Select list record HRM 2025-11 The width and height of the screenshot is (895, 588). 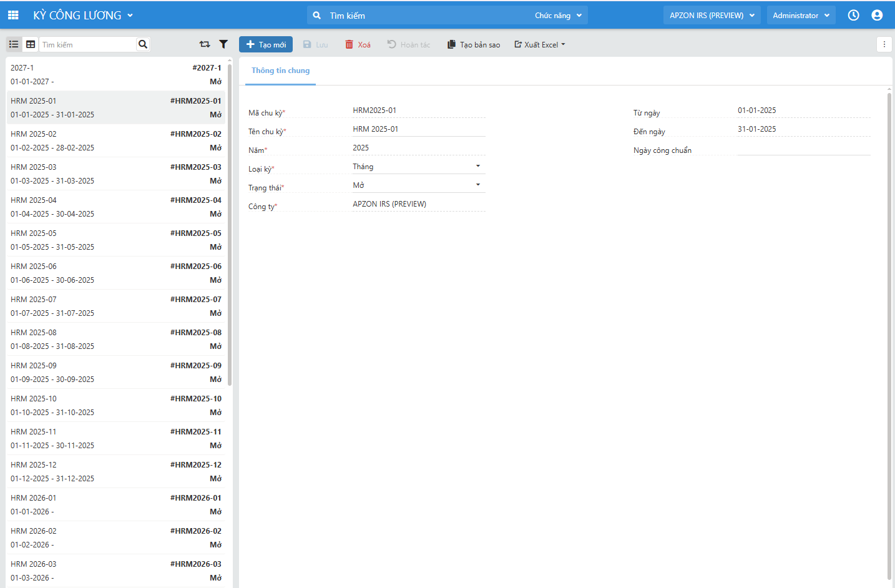coord(116,438)
